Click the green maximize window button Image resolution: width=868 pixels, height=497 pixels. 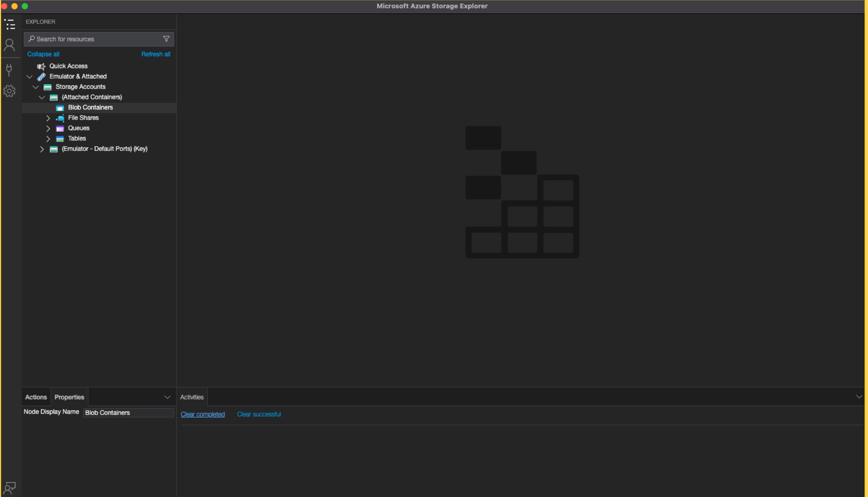click(x=25, y=6)
